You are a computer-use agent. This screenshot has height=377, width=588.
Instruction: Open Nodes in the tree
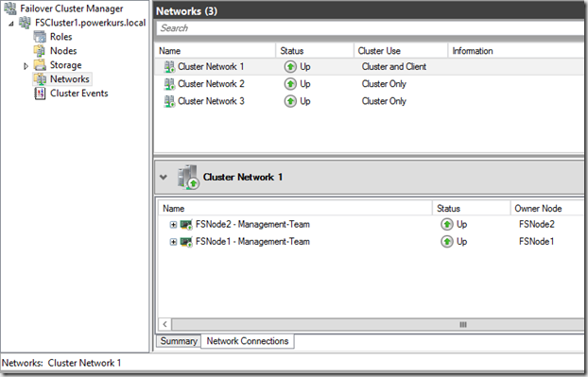63,51
